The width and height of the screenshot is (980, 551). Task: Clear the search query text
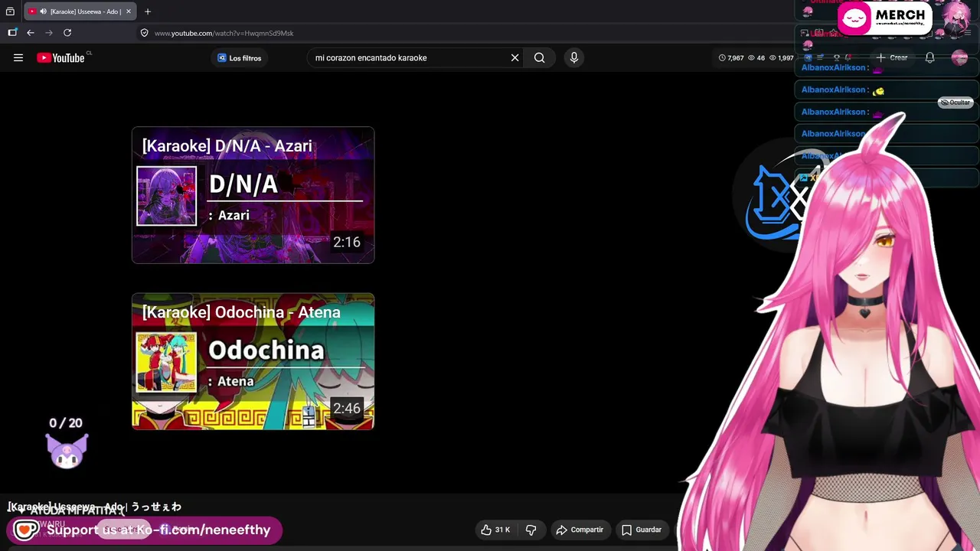(x=515, y=57)
